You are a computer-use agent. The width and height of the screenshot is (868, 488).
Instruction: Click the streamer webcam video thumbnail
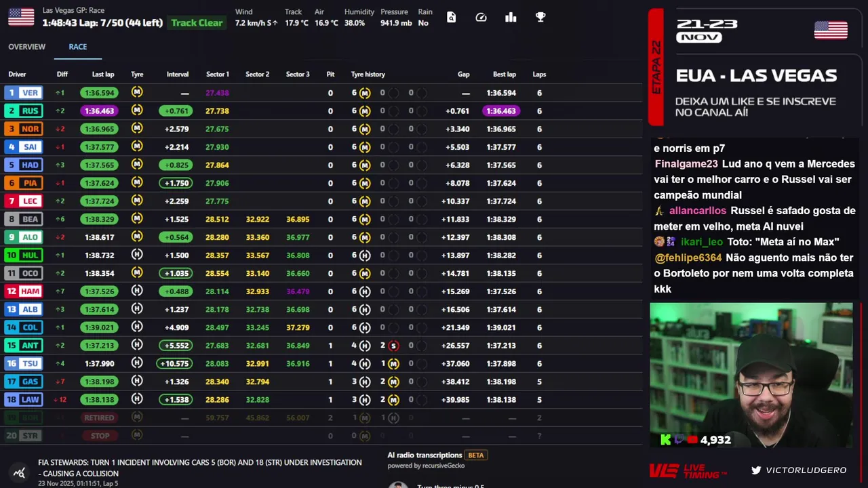pos(751,375)
